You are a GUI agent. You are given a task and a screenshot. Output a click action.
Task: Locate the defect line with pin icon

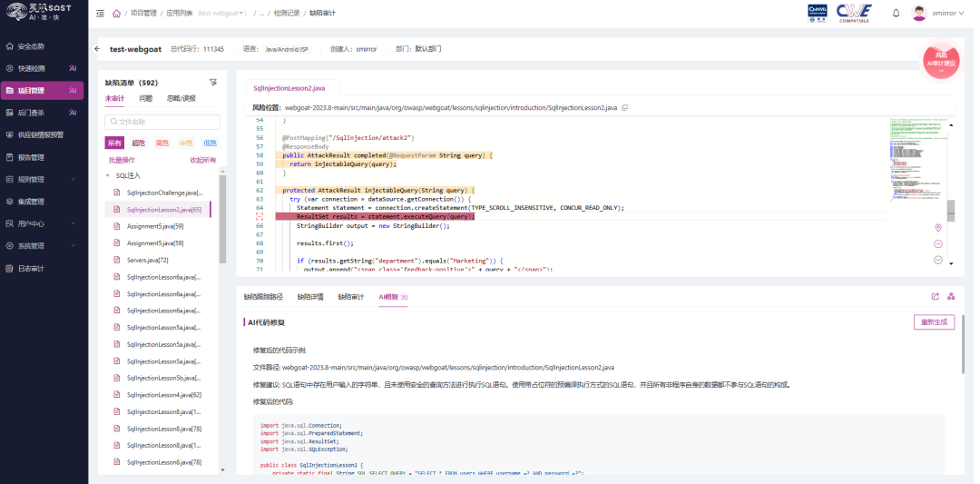(x=937, y=228)
